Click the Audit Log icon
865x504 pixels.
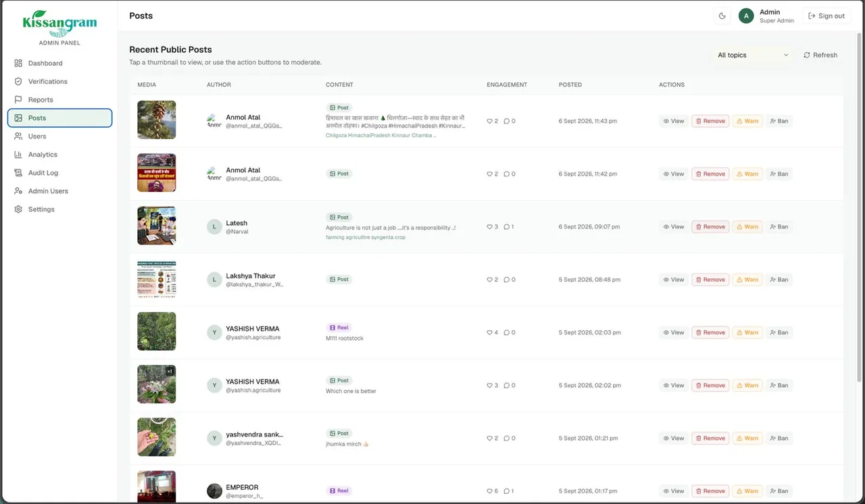coord(18,173)
